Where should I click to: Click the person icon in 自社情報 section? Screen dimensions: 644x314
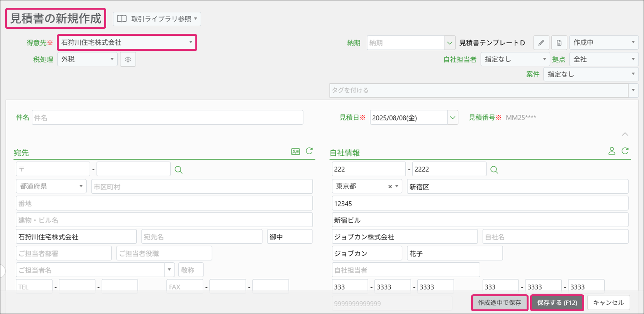(612, 151)
